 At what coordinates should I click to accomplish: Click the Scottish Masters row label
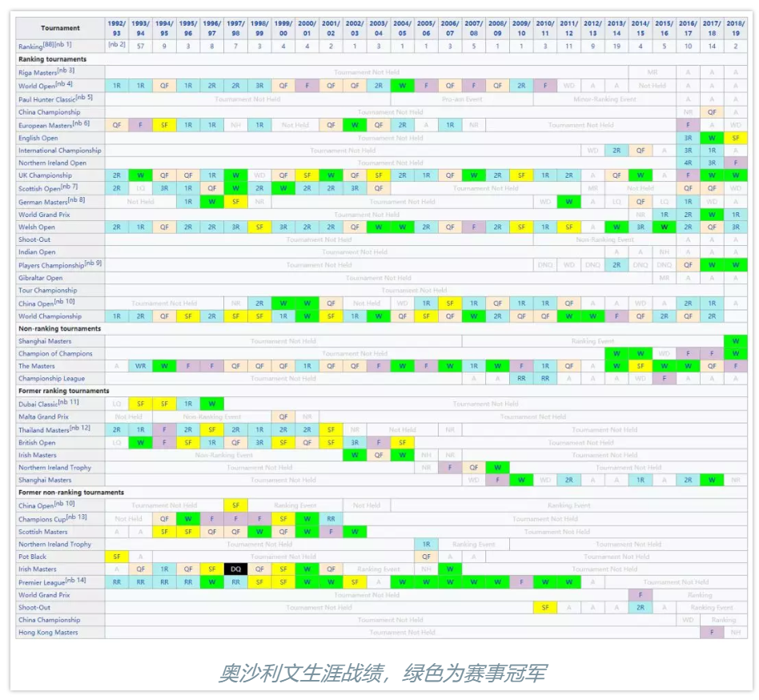click(43, 532)
